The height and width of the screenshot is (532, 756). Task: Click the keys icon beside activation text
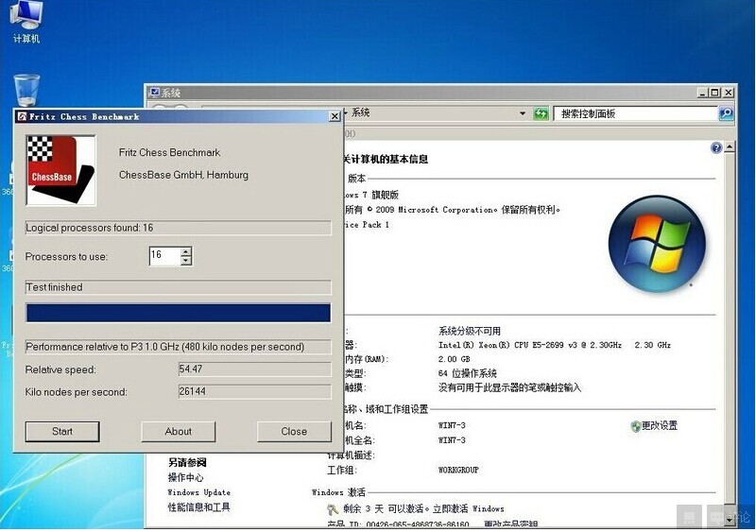(x=333, y=508)
